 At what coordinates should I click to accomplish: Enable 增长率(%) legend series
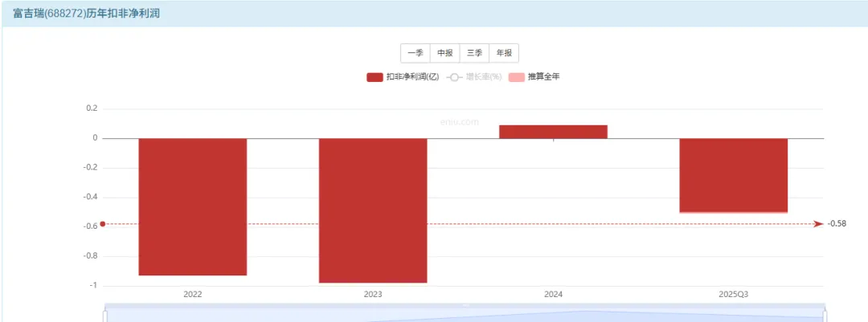[474, 77]
